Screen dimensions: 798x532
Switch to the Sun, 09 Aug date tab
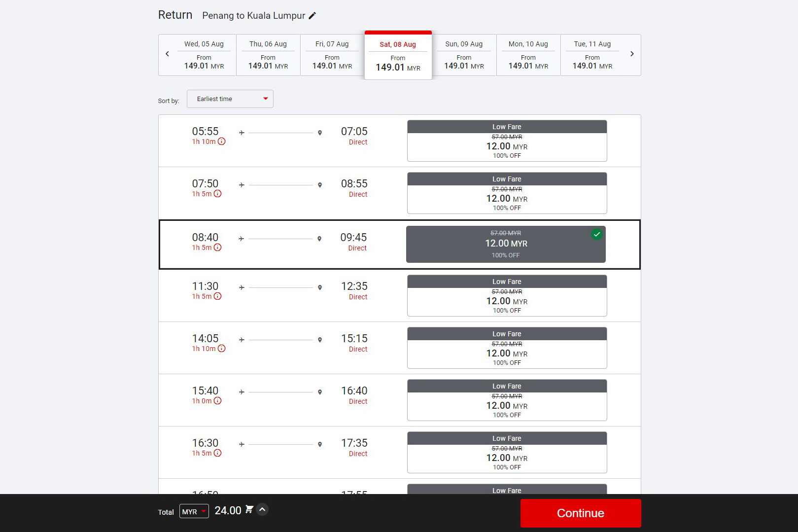464,55
